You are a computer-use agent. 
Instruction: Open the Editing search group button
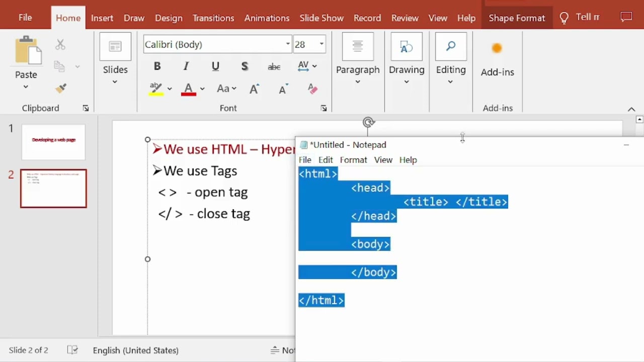click(451, 59)
